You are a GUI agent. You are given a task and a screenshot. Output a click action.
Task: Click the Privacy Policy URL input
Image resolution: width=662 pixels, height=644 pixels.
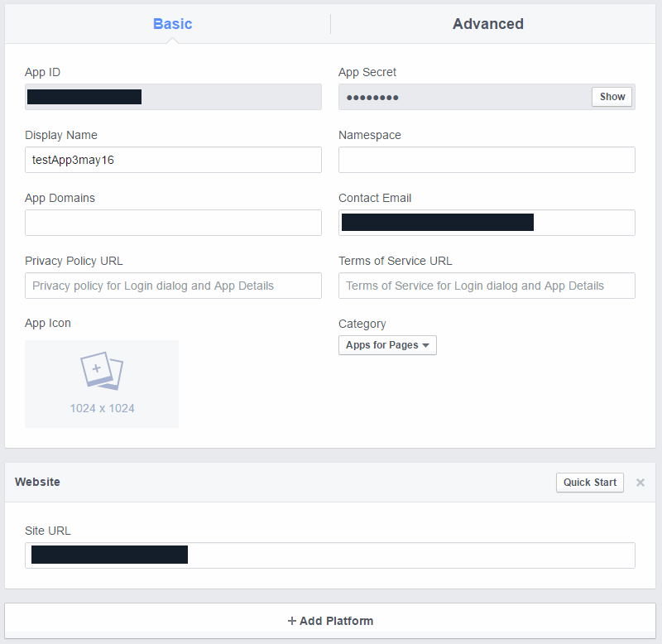[x=173, y=286]
